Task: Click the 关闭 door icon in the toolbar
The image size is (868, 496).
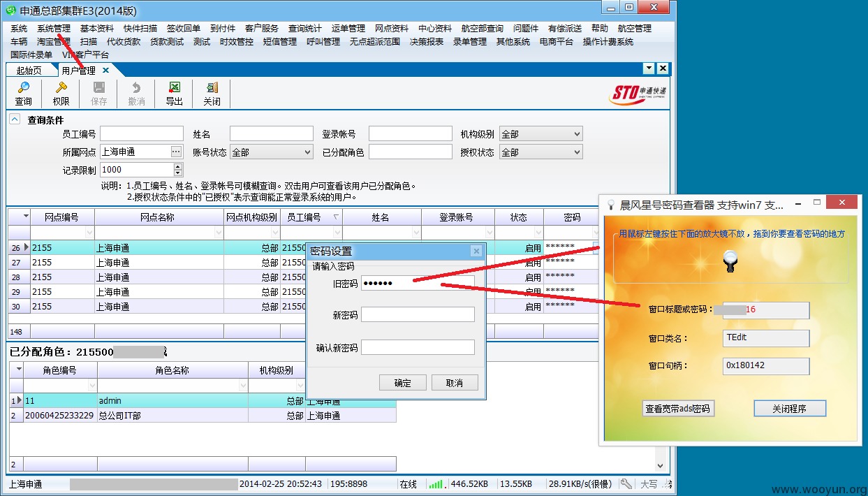Action: pyautogui.click(x=212, y=94)
